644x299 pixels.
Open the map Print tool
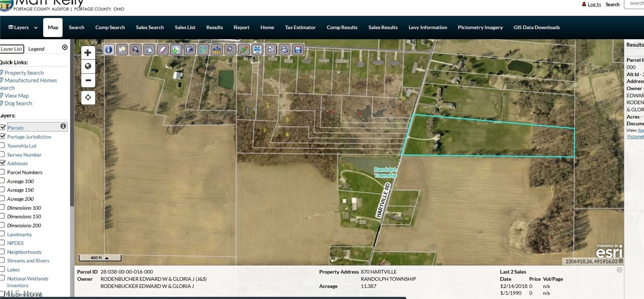pyautogui.click(x=284, y=50)
